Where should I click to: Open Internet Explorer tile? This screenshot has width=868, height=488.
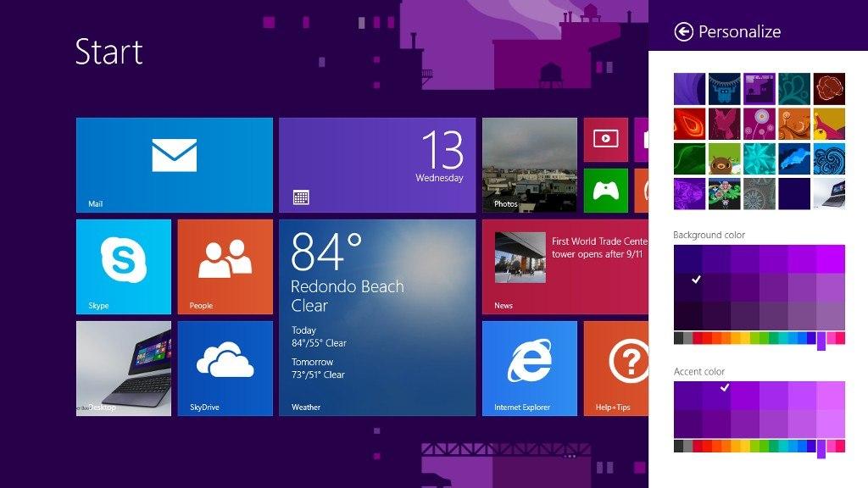coord(530,368)
